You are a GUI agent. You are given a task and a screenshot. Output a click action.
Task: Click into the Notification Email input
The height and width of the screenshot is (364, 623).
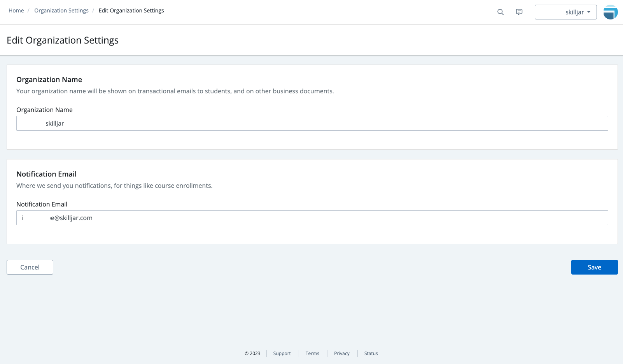pos(312,218)
